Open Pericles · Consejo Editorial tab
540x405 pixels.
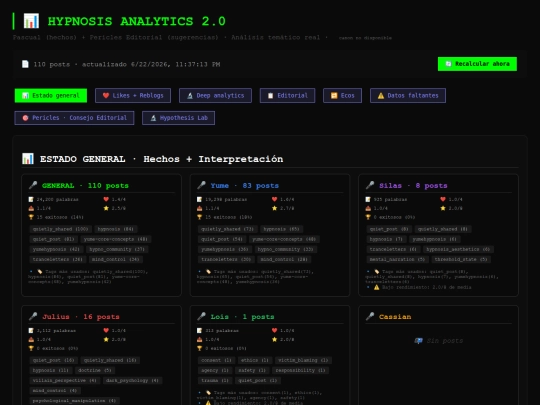click(74, 118)
